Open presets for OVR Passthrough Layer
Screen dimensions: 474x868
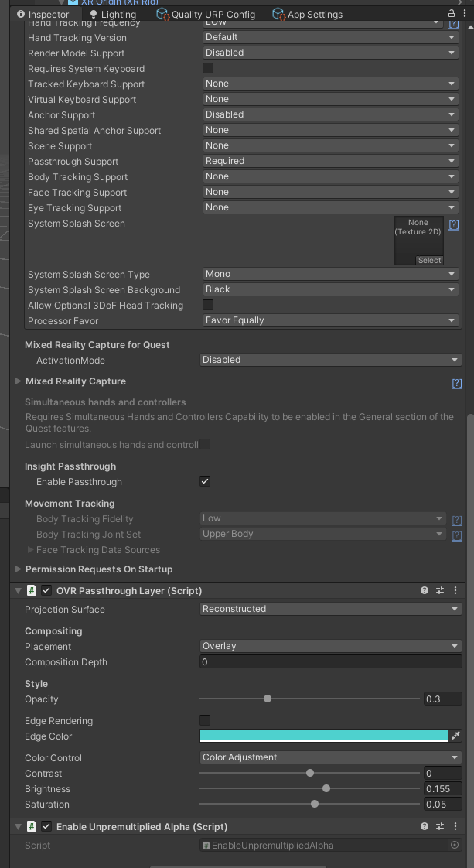[440, 590]
